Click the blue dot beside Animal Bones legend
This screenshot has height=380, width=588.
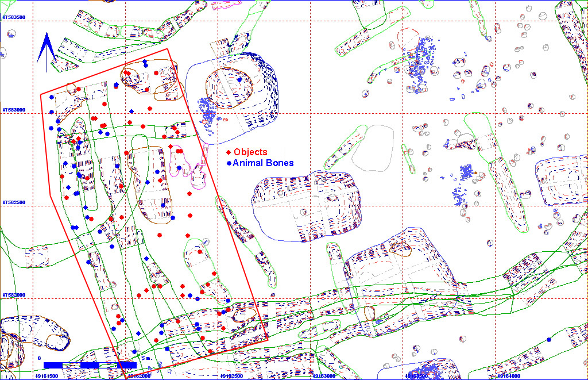click(229, 164)
